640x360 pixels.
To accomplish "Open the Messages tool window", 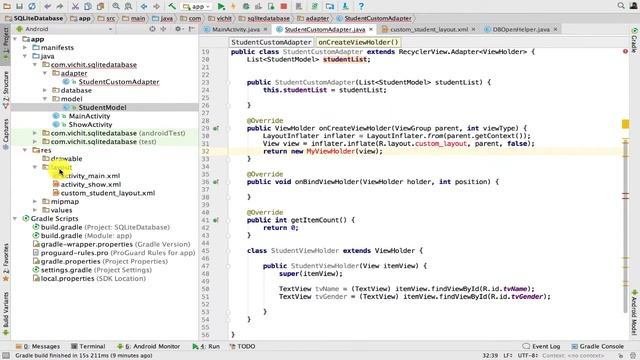I will [38, 346].
